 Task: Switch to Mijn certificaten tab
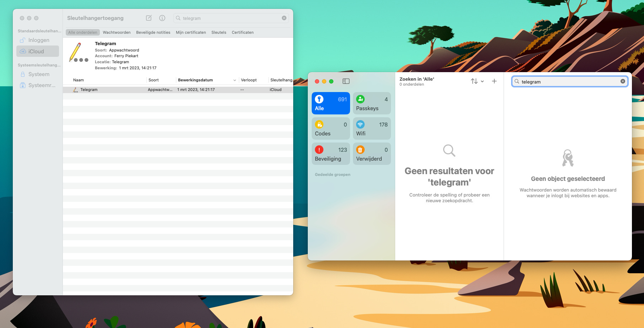click(x=191, y=32)
